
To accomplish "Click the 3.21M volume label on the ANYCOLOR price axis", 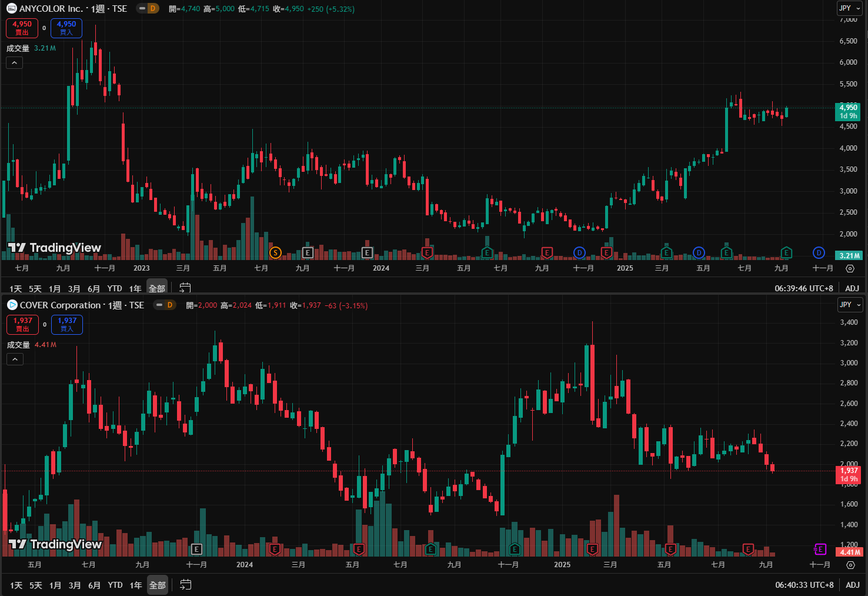I will tap(849, 255).
